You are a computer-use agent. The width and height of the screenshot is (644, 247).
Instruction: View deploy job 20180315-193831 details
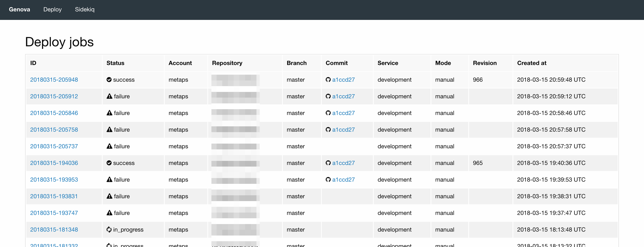(54, 196)
